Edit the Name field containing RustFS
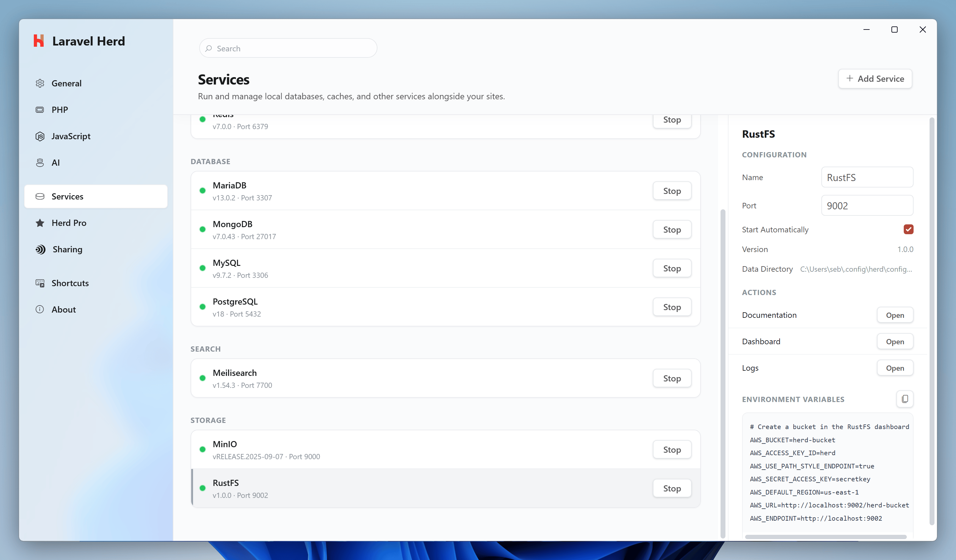The image size is (956, 560). [867, 177]
